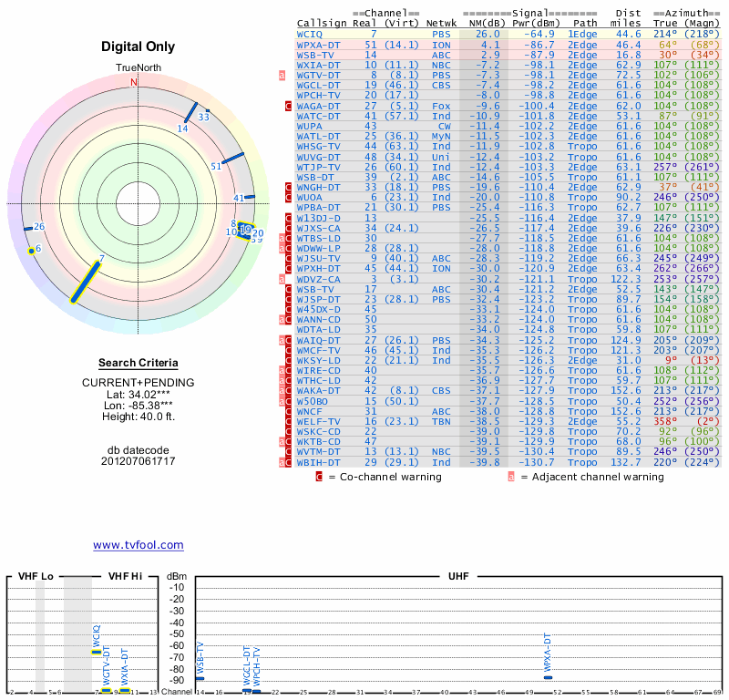Click the channel 7 bar on radar plot
Screen dimensions: 729x700
86,281
